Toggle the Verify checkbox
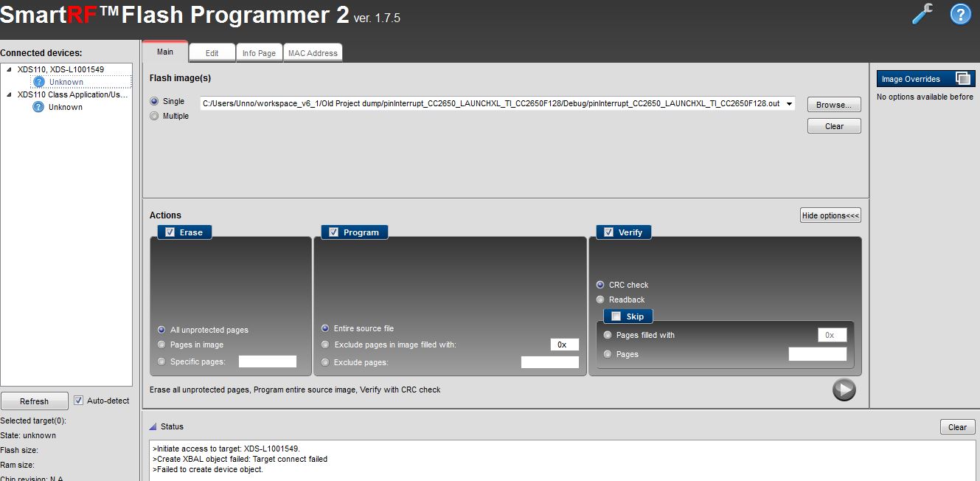This screenshot has height=481, width=980. tap(608, 232)
